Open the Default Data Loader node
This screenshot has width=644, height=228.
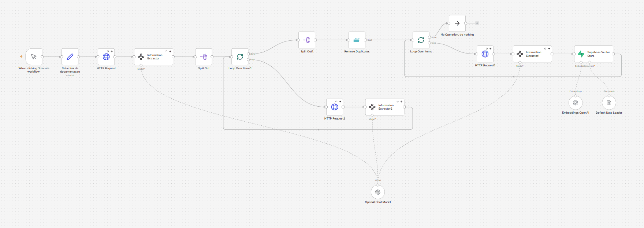click(609, 103)
